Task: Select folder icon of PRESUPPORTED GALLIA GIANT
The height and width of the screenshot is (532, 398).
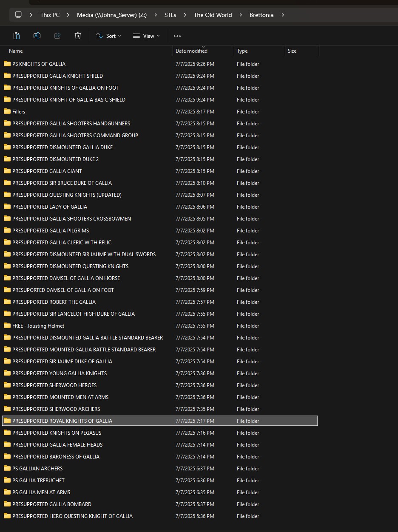Action: coord(7,171)
